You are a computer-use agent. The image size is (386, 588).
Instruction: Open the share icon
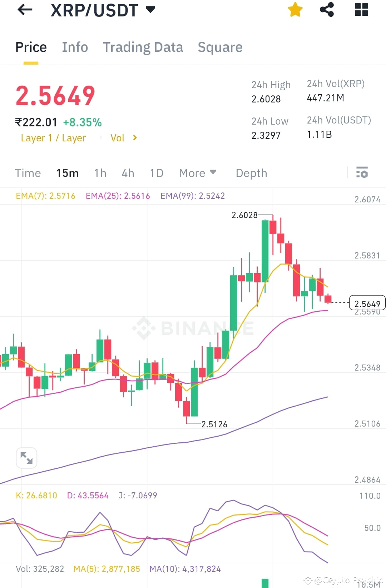(x=326, y=10)
